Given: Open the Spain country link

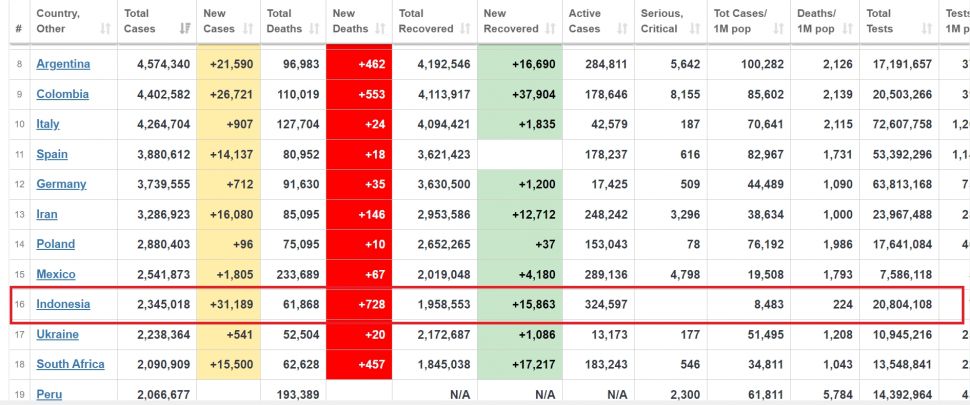Looking at the screenshot, I should [52, 155].
